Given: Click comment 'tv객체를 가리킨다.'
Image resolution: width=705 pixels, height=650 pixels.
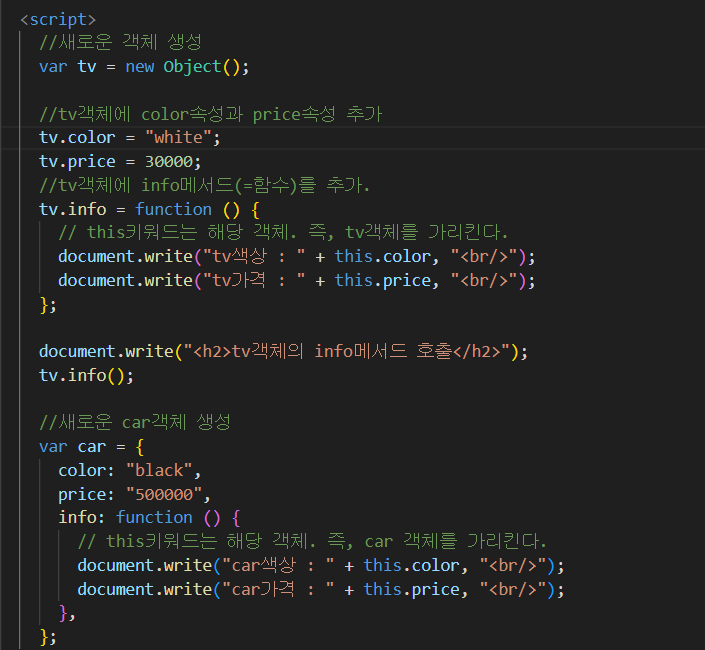Looking at the screenshot, I should [426, 232].
